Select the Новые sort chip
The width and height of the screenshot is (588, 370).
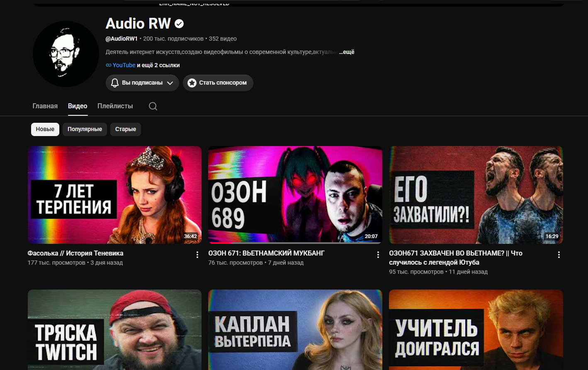point(45,129)
